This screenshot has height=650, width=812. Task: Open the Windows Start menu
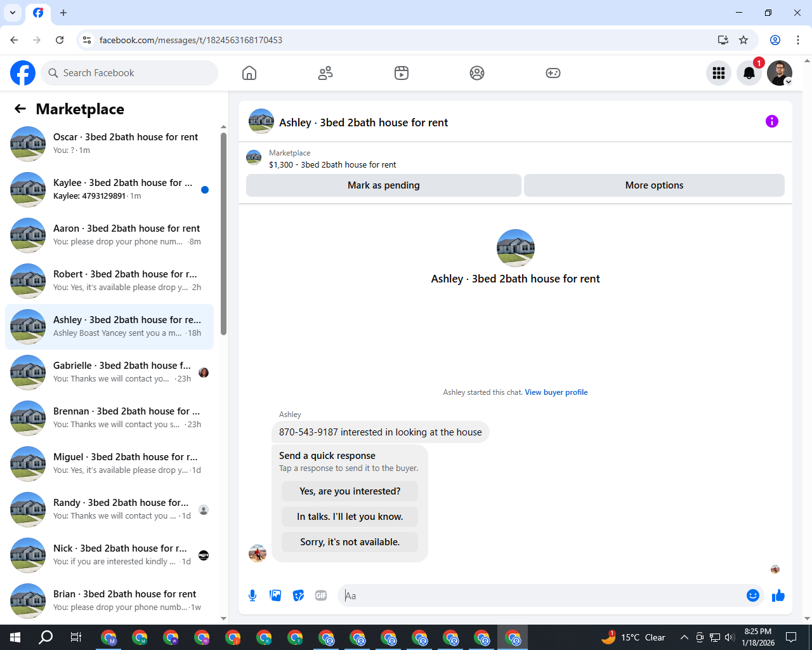pyautogui.click(x=15, y=637)
